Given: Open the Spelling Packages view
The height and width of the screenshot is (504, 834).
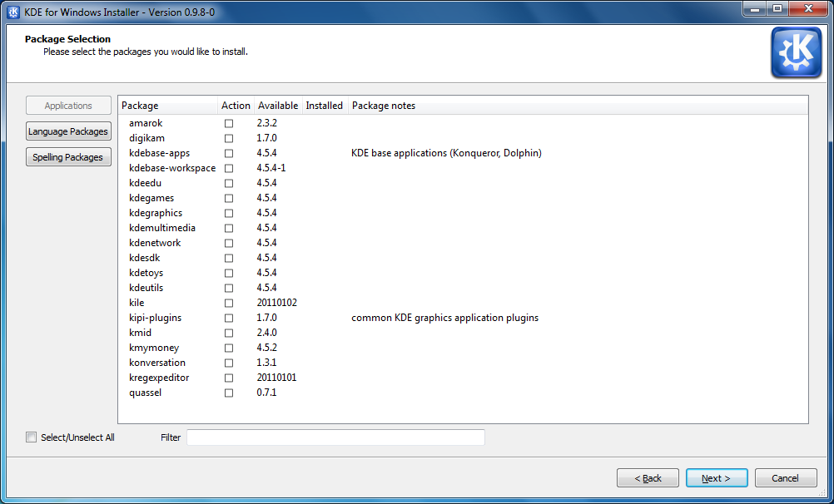Looking at the screenshot, I should [68, 156].
